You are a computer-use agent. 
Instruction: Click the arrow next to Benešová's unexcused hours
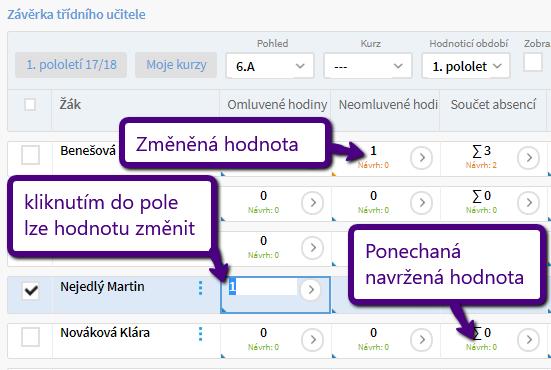click(421, 158)
